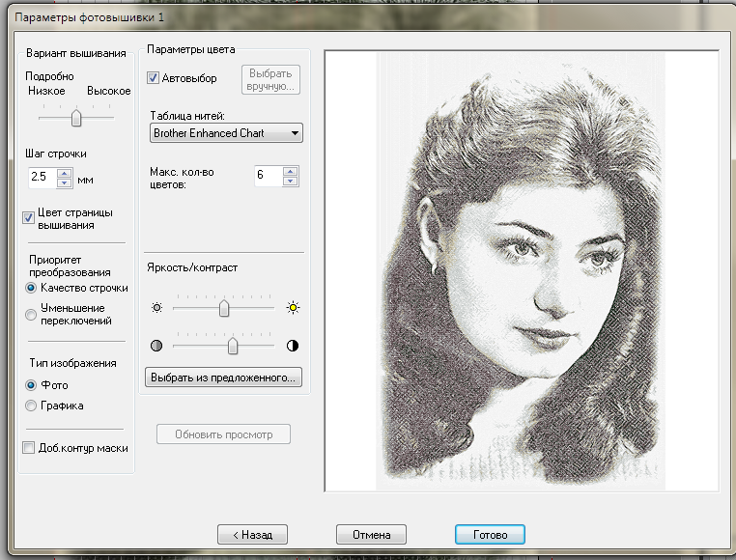Decrease max color count with down arrow
This screenshot has height=560, width=736.
[x=291, y=181]
